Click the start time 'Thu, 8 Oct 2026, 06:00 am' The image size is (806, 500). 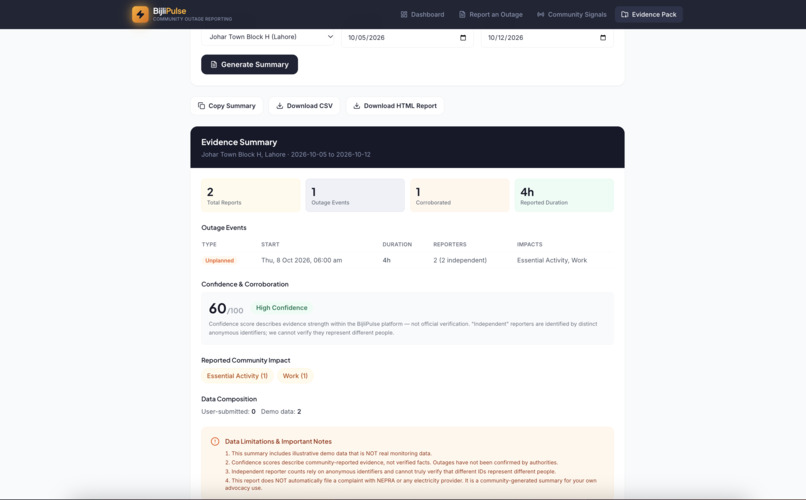click(302, 261)
